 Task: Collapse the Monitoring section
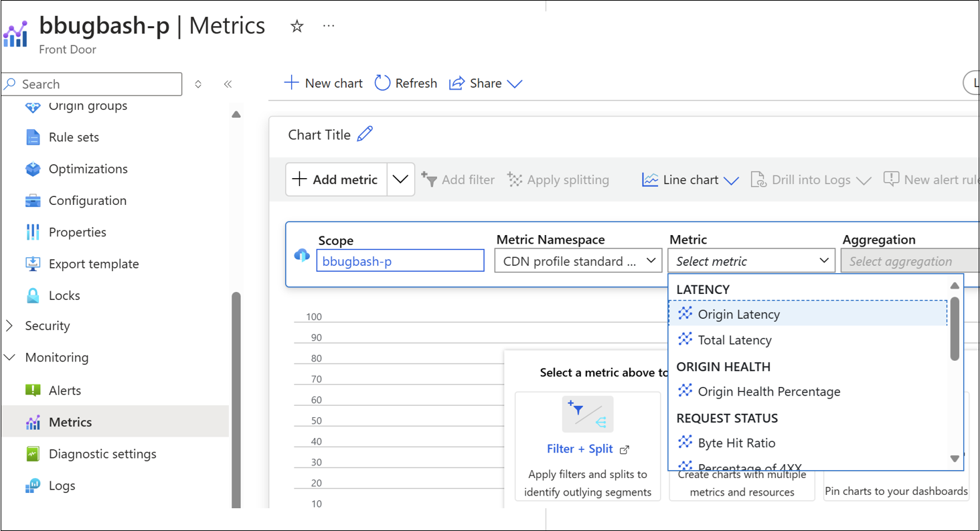(9, 358)
